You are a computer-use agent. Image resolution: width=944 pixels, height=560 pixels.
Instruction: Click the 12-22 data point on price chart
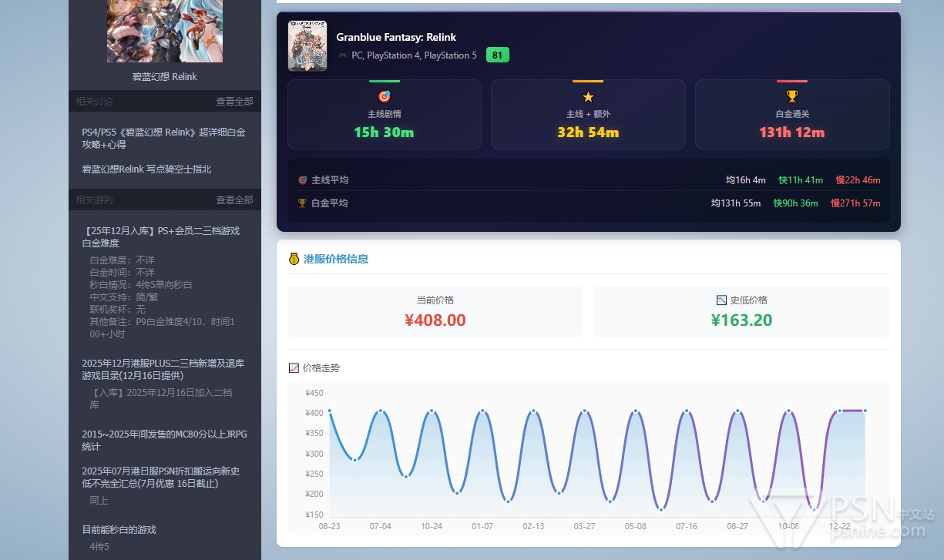click(840, 411)
